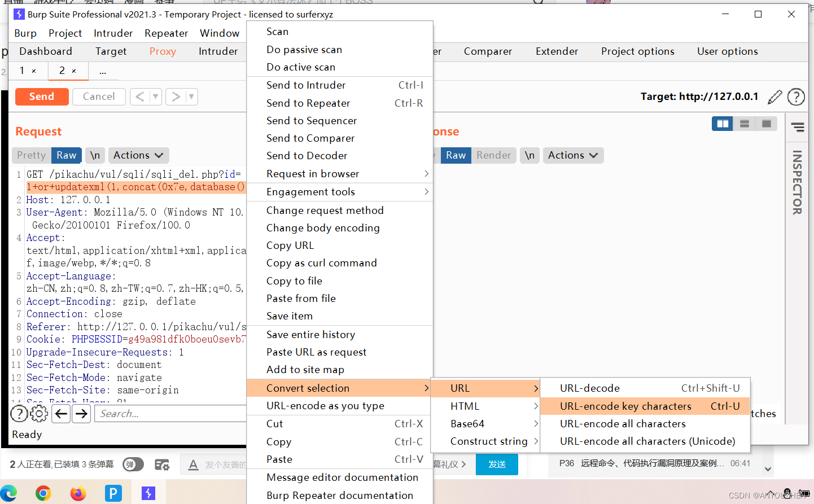Go to next search match arrow
814x504 pixels.
click(82, 414)
